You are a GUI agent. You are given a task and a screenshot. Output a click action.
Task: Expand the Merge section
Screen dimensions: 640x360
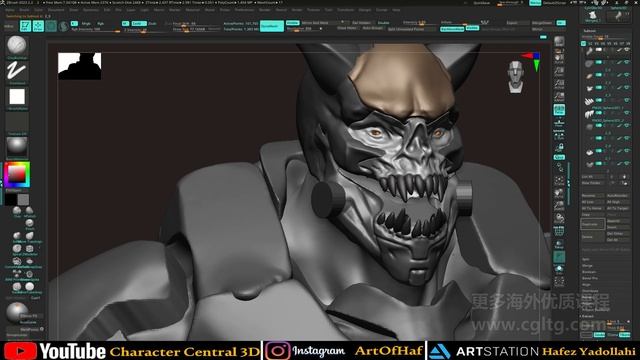coord(587,266)
